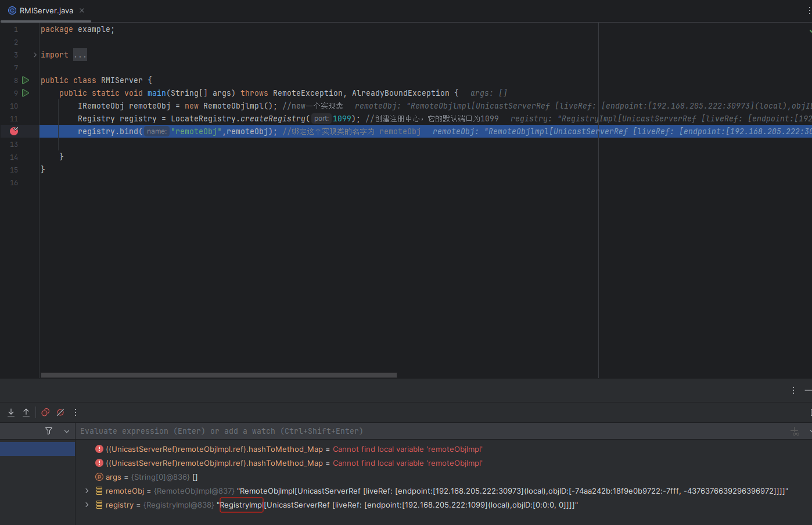
Task: Toggle Mute Breakpoints
Action: tap(60, 412)
